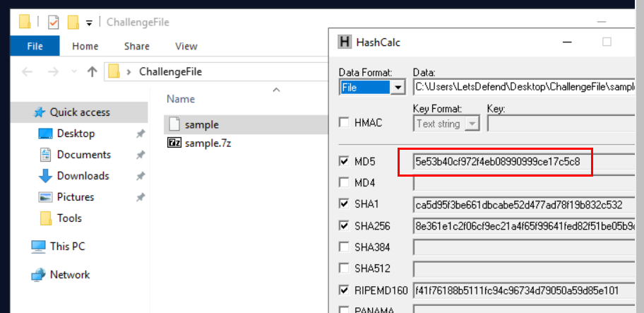Open Downloads in the navigation pane
This screenshot has height=313, width=644.
(x=83, y=176)
